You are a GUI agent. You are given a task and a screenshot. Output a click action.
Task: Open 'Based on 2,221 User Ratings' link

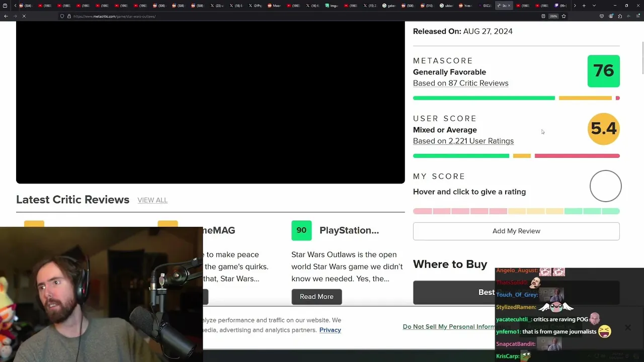point(463,141)
